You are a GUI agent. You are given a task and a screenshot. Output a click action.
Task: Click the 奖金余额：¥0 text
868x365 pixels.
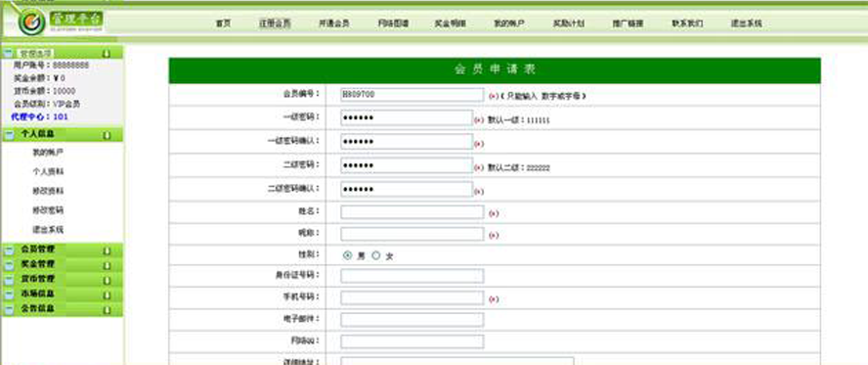[39, 78]
